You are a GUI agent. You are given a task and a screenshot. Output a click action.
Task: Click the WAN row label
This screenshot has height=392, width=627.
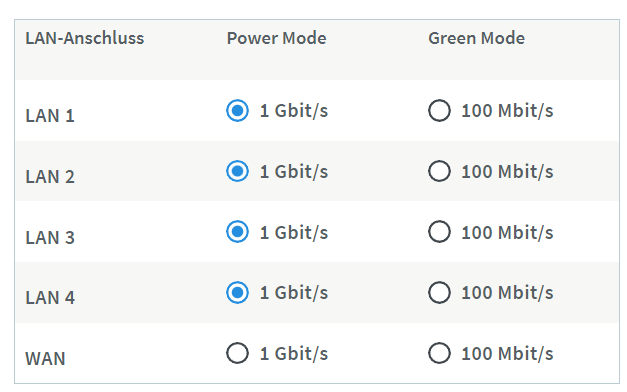(45, 359)
